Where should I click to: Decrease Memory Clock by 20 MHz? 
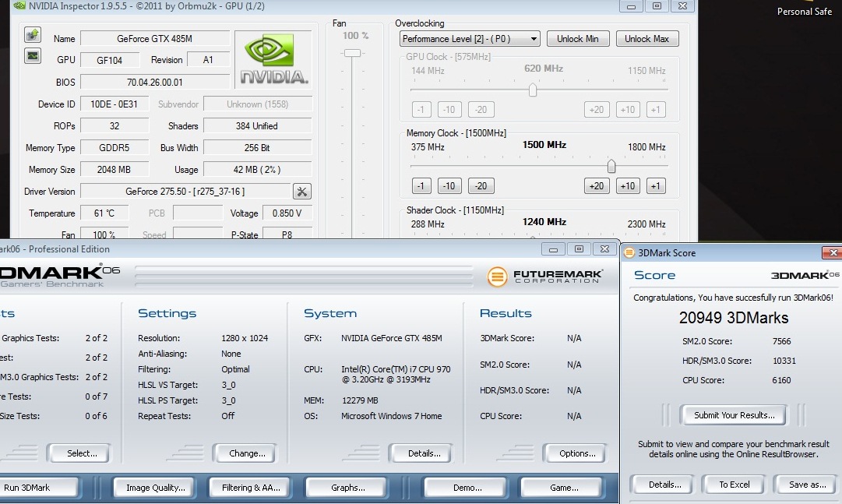[x=481, y=186]
